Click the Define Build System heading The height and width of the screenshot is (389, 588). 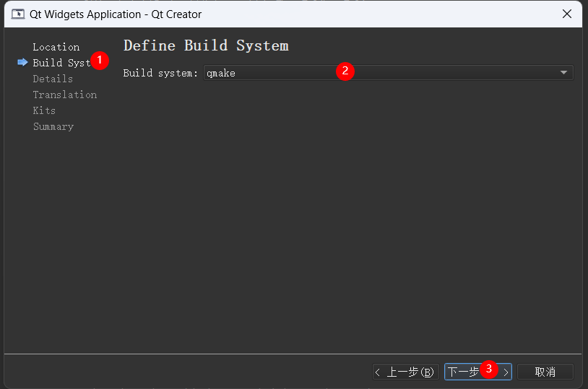206,45
